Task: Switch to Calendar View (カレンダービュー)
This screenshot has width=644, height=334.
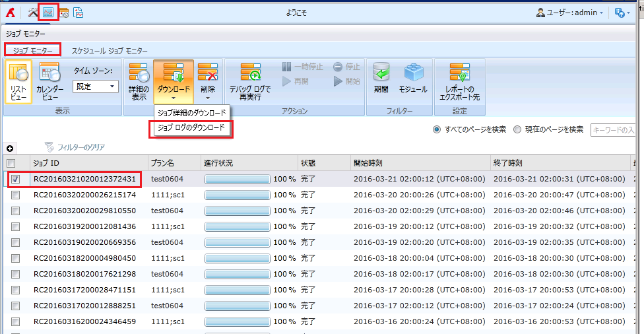Action: click(50, 81)
